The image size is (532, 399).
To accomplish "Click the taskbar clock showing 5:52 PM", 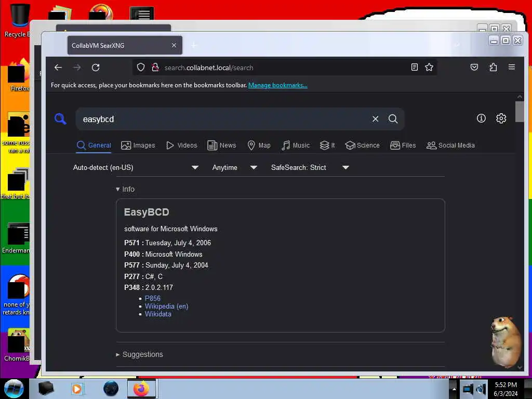I will (x=506, y=389).
